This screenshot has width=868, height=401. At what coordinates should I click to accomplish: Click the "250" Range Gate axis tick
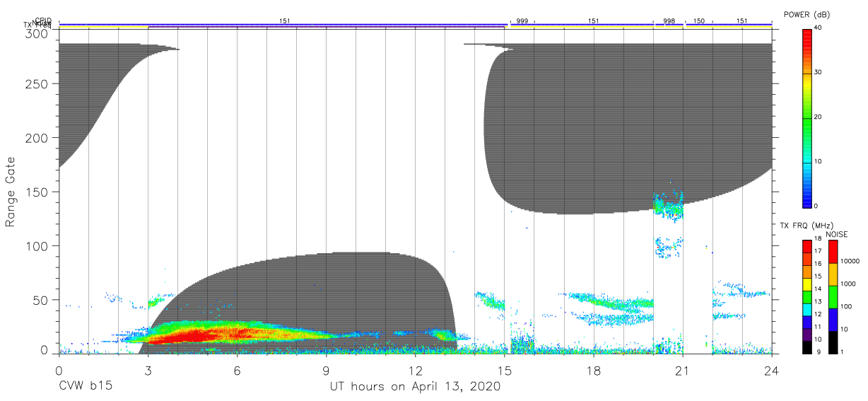click(37, 83)
